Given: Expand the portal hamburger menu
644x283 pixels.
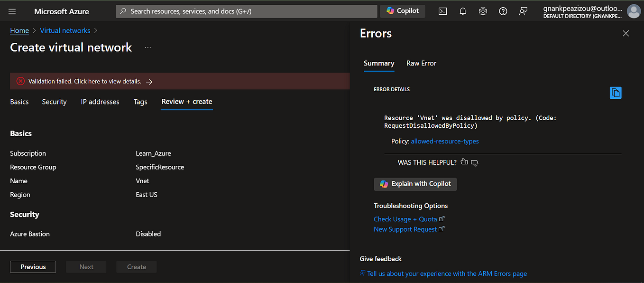Looking at the screenshot, I should pyautogui.click(x=12, y=11).
